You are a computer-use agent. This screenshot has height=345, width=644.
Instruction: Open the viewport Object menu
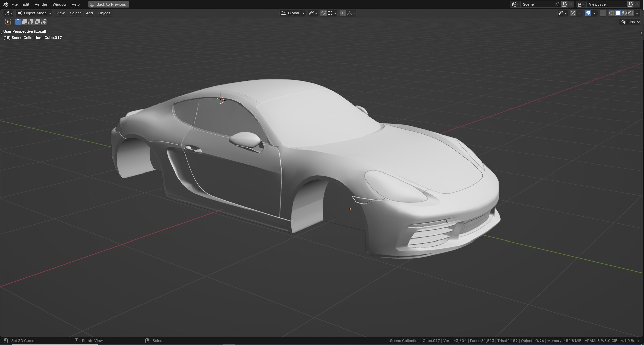[104, 13]
